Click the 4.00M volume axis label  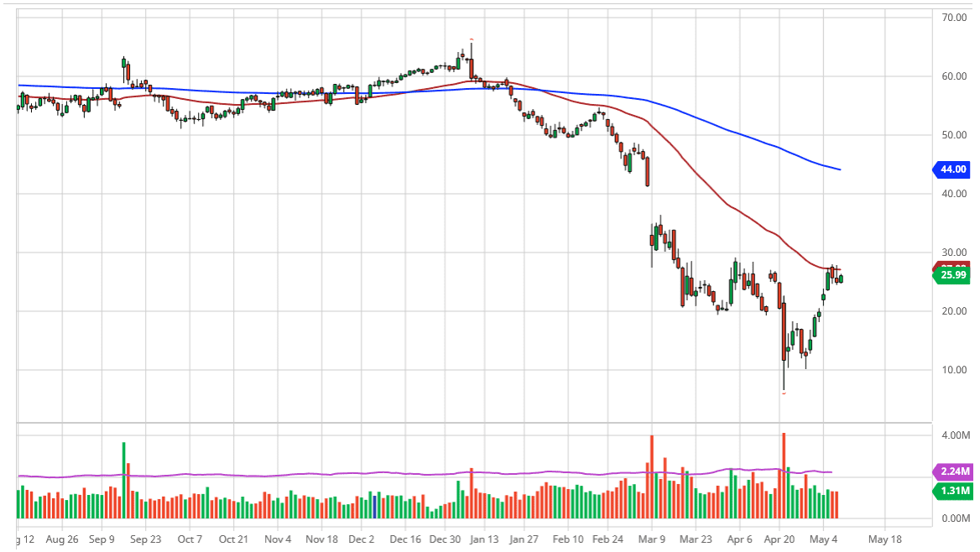[x=956, y=436]
